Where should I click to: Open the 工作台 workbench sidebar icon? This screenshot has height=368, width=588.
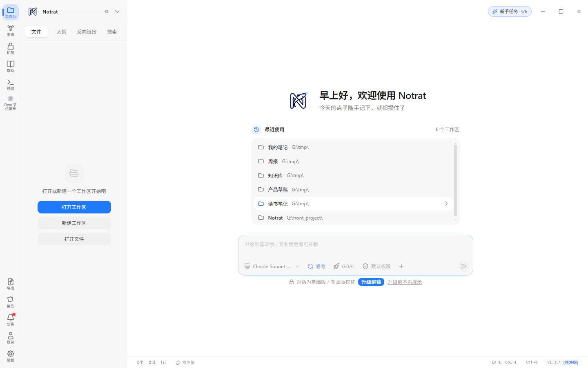coord(11,12)
